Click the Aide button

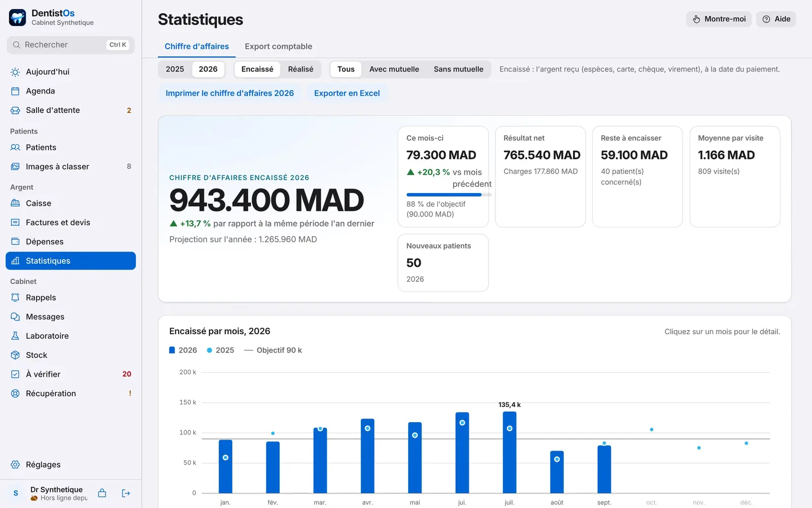[776, 19]
